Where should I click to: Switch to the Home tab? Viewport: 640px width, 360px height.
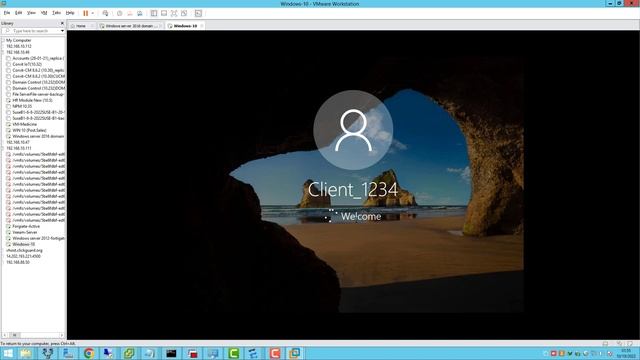[80, 26]
